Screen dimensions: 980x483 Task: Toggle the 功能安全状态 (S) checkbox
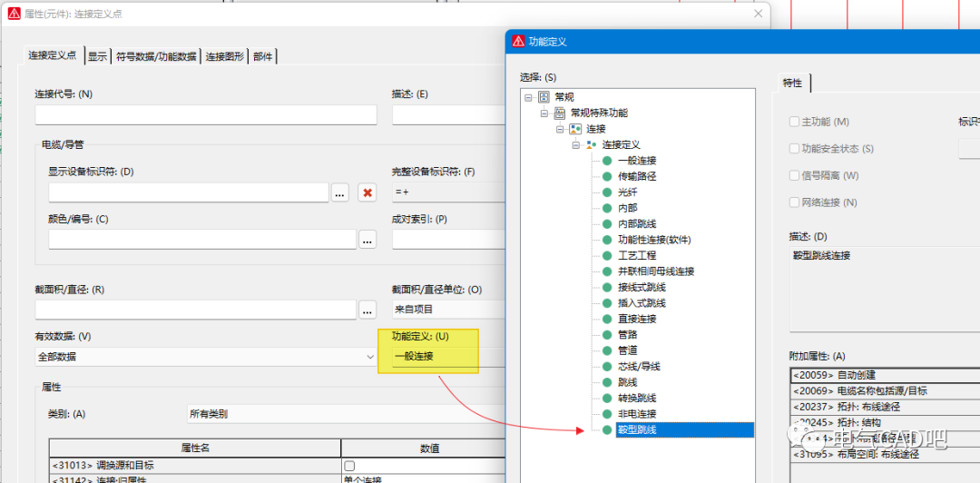(x=794, y=149)
